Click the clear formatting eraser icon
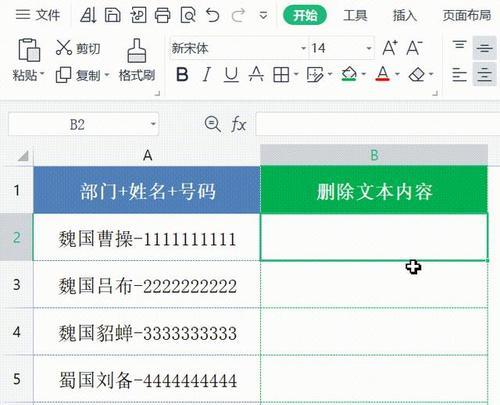 (417, 74)
